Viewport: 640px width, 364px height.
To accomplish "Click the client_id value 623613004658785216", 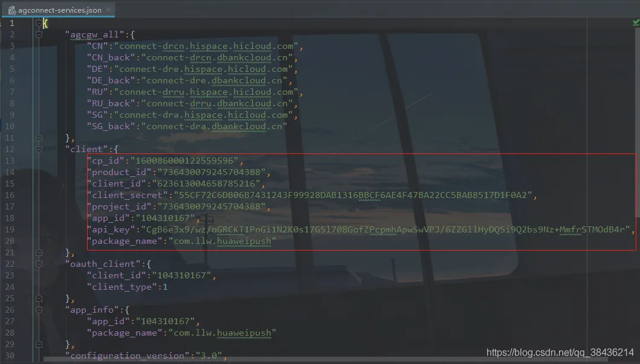I will click(x=206, y=184).
